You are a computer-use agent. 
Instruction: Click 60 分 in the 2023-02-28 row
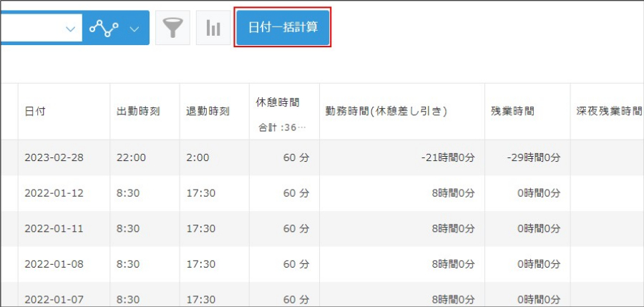296,158
